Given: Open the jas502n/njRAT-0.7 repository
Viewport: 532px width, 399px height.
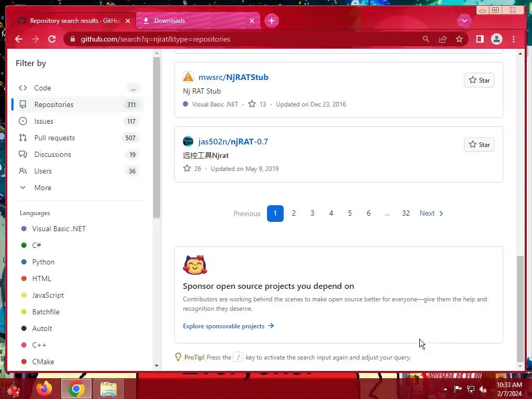Looking at the screenshot, I should pos(233,142).
